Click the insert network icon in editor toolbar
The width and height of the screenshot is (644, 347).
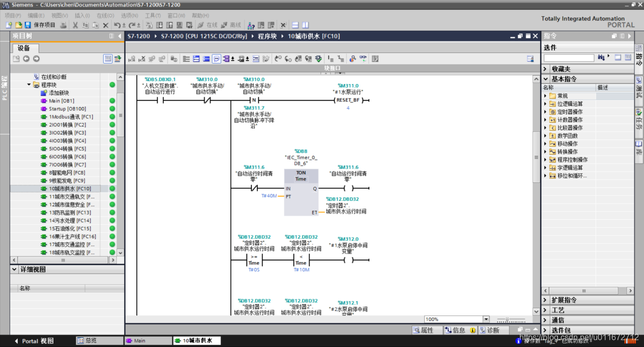pyautogui.click(x=132, y=59)
